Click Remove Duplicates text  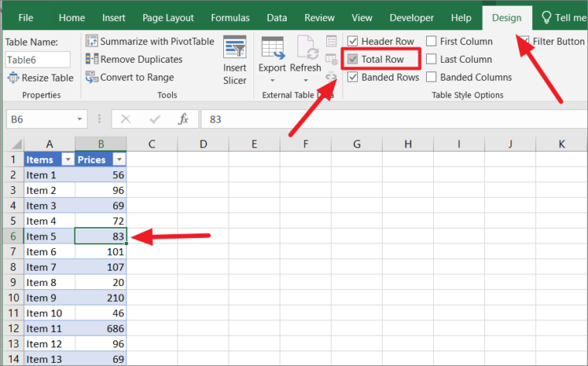141,59
